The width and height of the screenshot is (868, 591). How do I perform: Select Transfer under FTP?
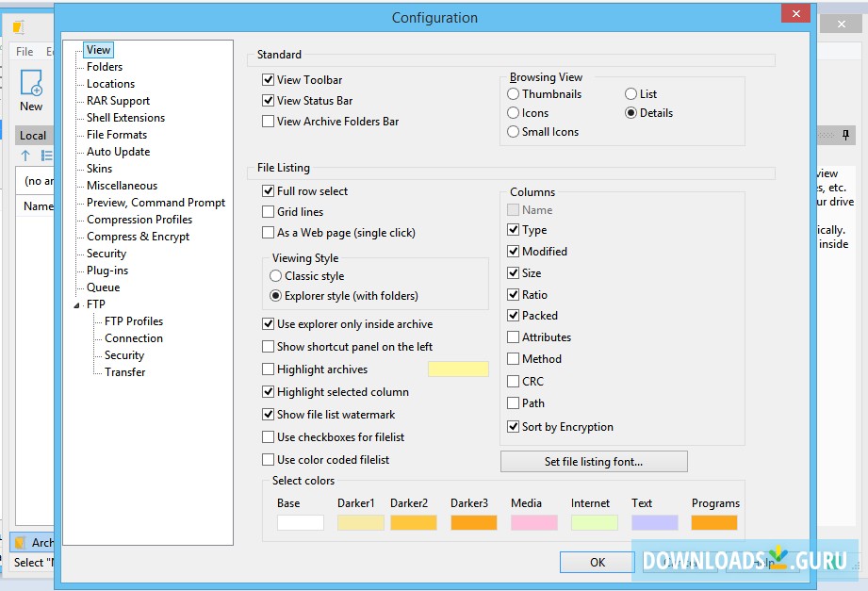125,372
